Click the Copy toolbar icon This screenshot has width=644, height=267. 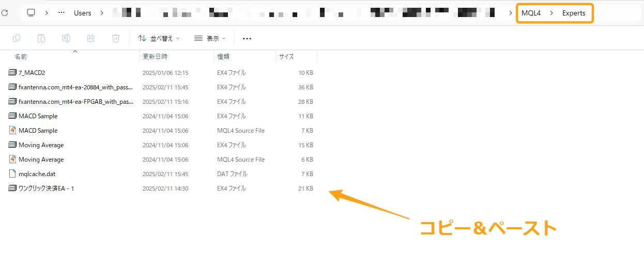(x=17, y=38)
